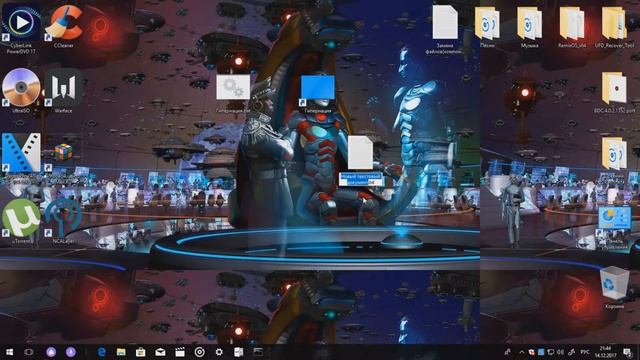Expand hidden system tray icons chevron

click(x=522, y=352)
